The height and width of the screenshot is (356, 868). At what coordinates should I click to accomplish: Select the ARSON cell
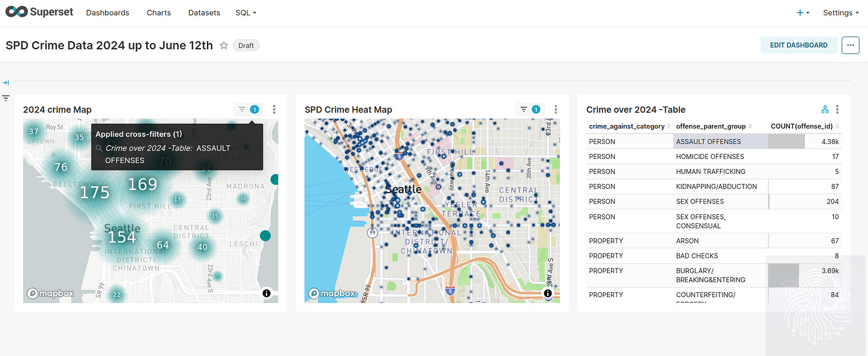[721, 241]
